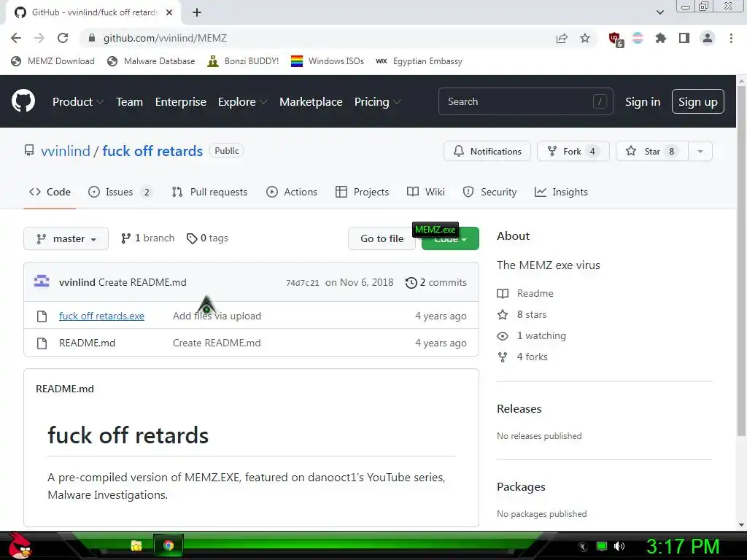Open the Bonzi BUDDY! bookmark
This screenshot has width=747, height=560.
[x=243, y=61]
